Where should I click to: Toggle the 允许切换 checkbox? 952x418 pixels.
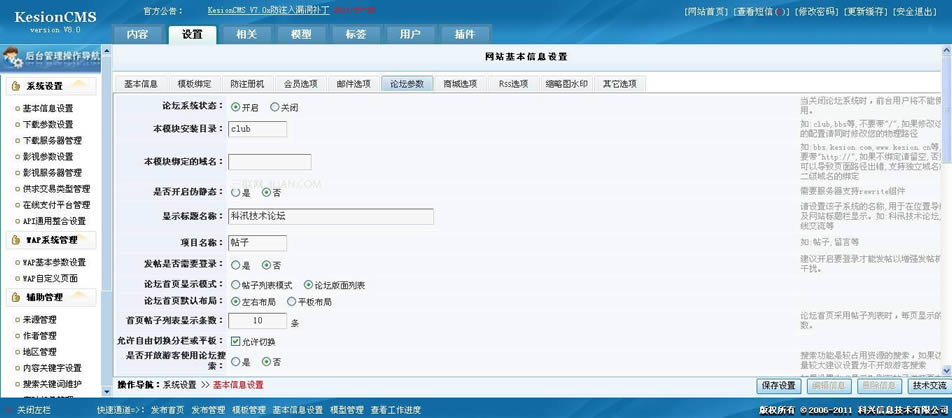click(235, 341)
